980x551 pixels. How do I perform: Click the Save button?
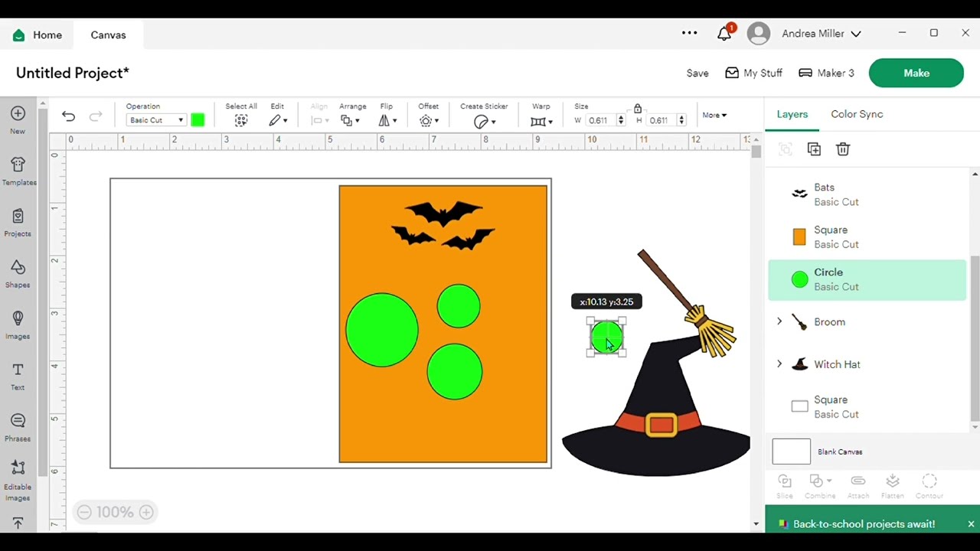tap(697, 73)
